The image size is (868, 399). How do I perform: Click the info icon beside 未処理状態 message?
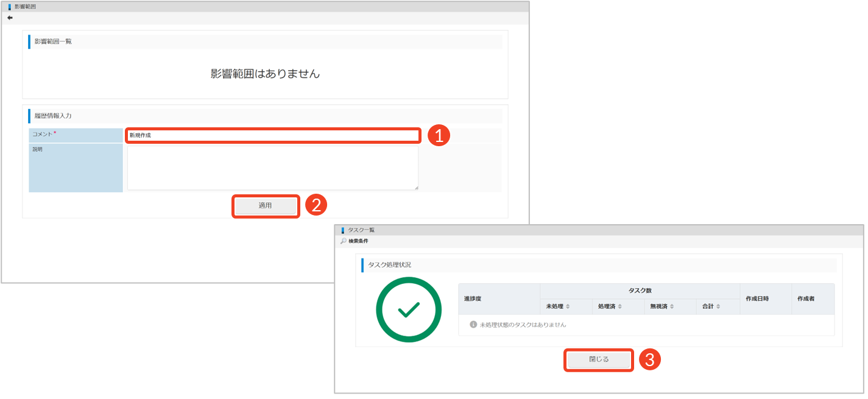(473, 325)
